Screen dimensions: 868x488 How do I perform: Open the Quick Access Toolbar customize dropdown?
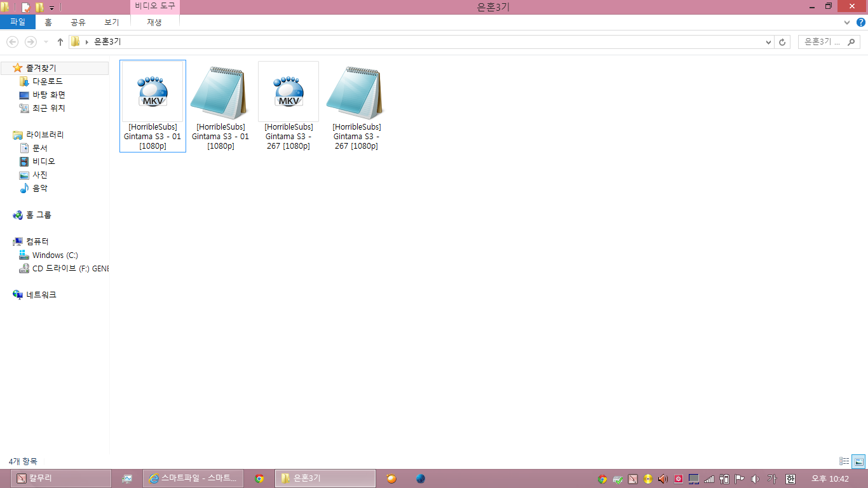(x=51, y=8)
